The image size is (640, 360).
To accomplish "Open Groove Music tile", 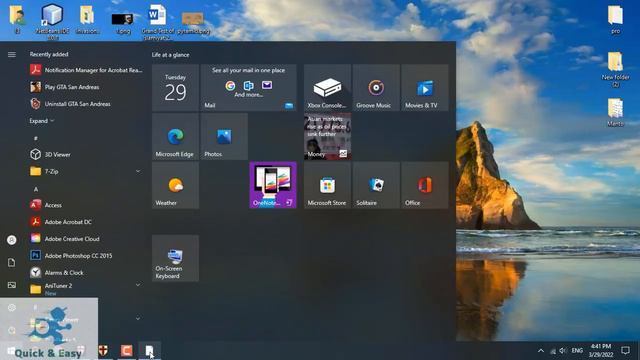I will coord(376,88).
